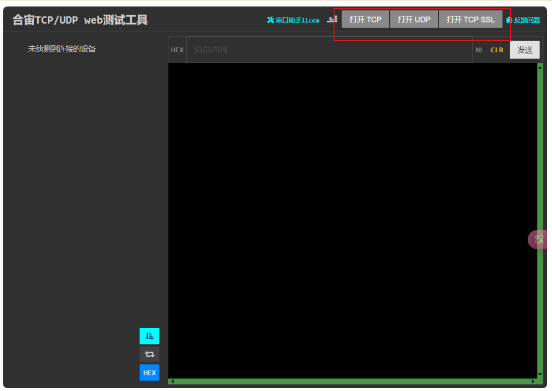Click the loop/repeat arrows icon

[149, 354]
